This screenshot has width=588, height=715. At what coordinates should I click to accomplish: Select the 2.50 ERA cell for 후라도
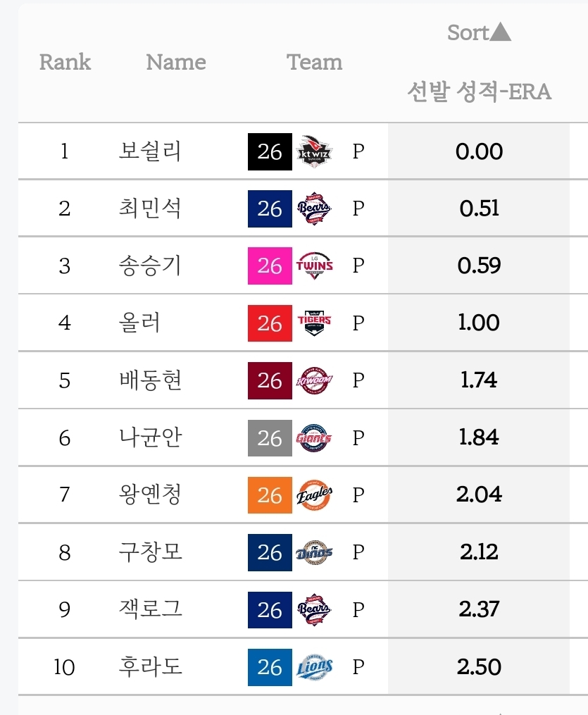(479, 666)
